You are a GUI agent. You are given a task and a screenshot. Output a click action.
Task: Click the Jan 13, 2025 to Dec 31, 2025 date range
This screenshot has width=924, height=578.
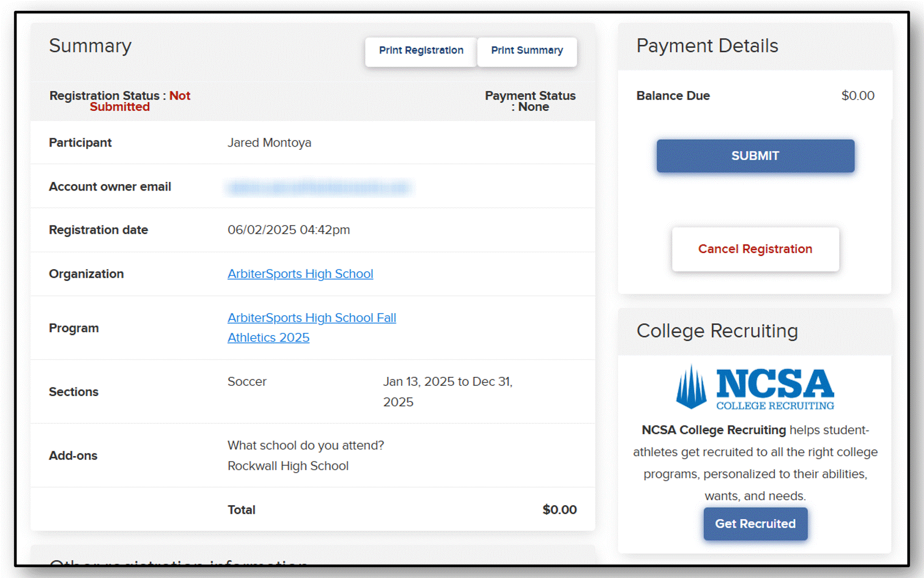point(448,392)
